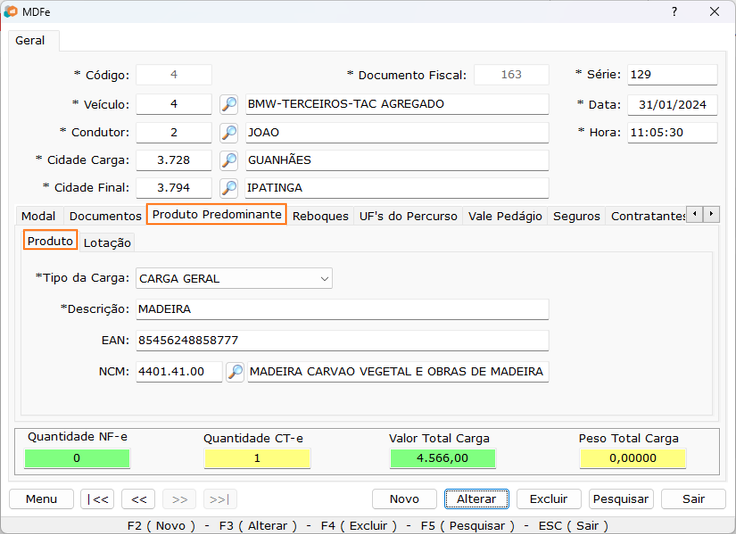This screenshot has height=534, width=736.
Task: Click the Cidade Carga code field 3.728
Action: pyautogui.click(x=174, y=160)
